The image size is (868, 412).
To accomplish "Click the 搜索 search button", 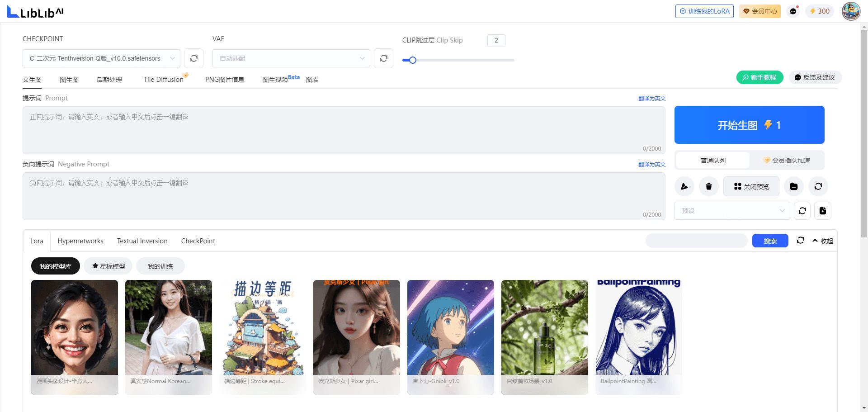I will point(770,241).
